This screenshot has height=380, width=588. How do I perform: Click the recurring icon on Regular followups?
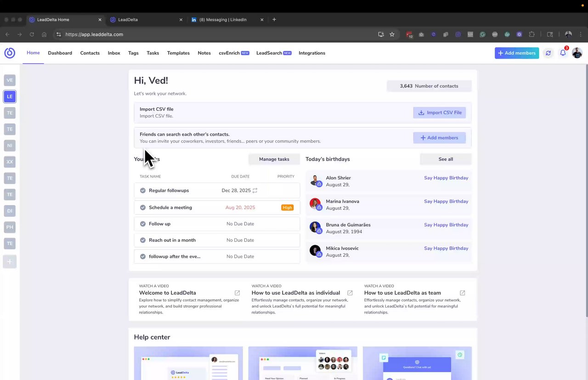(x=255, y=190)
